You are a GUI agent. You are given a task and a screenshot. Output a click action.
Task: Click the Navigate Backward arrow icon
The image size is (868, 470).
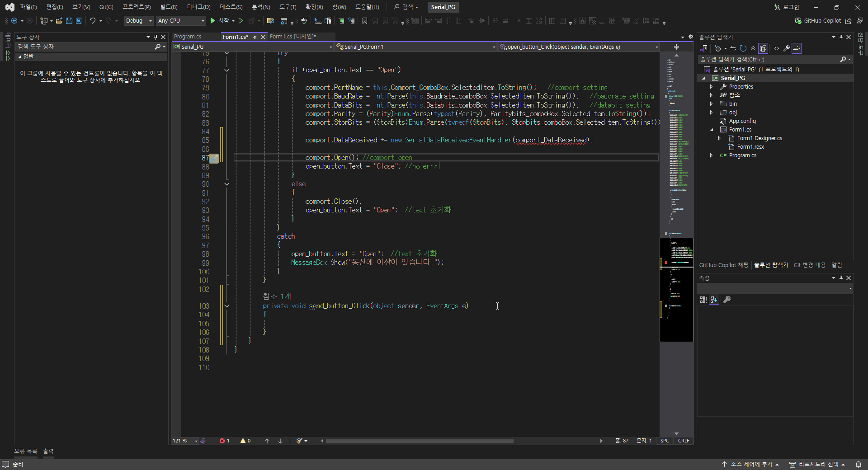click(14, 21)
